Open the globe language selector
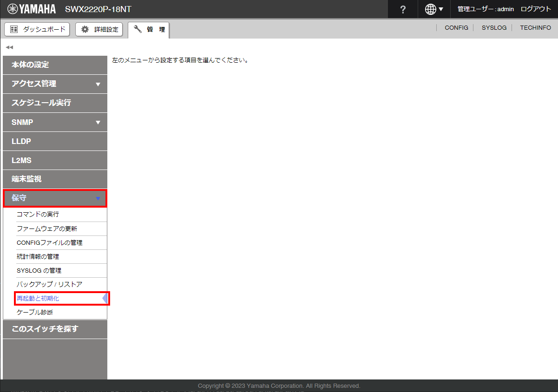 tap(434, 9)
